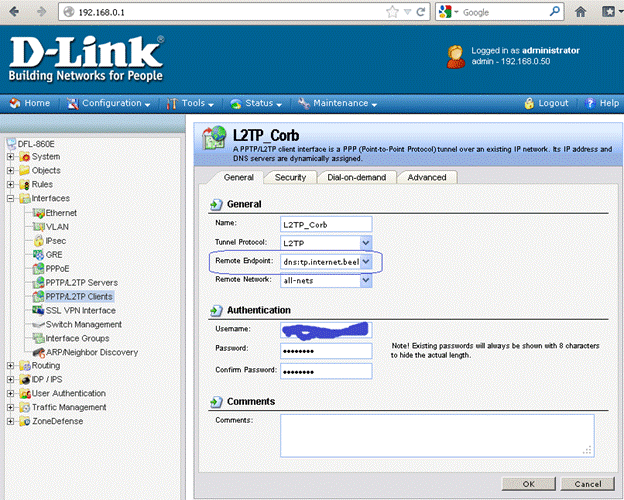624x500 pixels.
Task: Select the DFL-860E root device icon
Action: 12,144
